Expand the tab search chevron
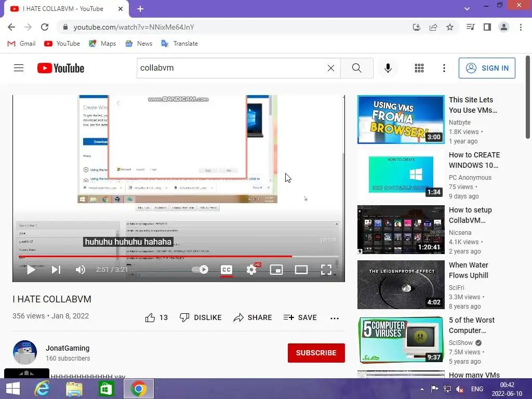Image resolution: width=532 pixels, height=399 pixels. (x=467, y=9)
